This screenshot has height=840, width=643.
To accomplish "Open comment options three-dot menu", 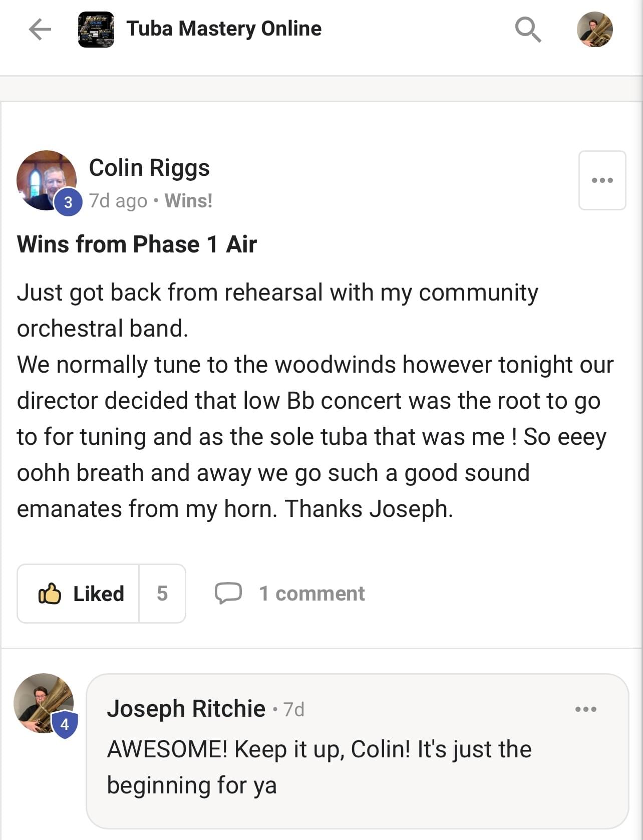I will [586, 709].
